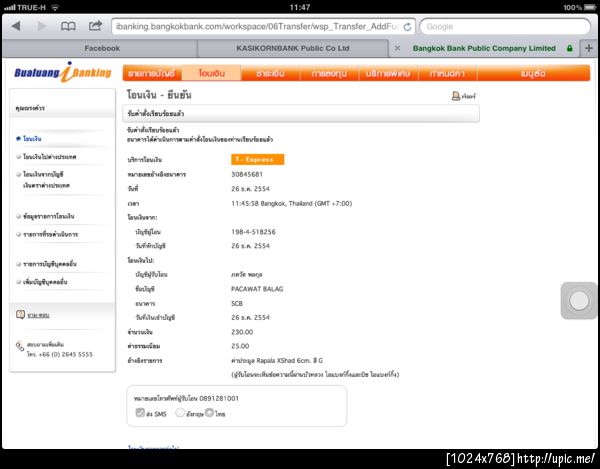The width and height of the screenshot is (600, 469).
Task: Tap the Safari forward arrow
Action: pyautogui.click(x=42, y=26)
